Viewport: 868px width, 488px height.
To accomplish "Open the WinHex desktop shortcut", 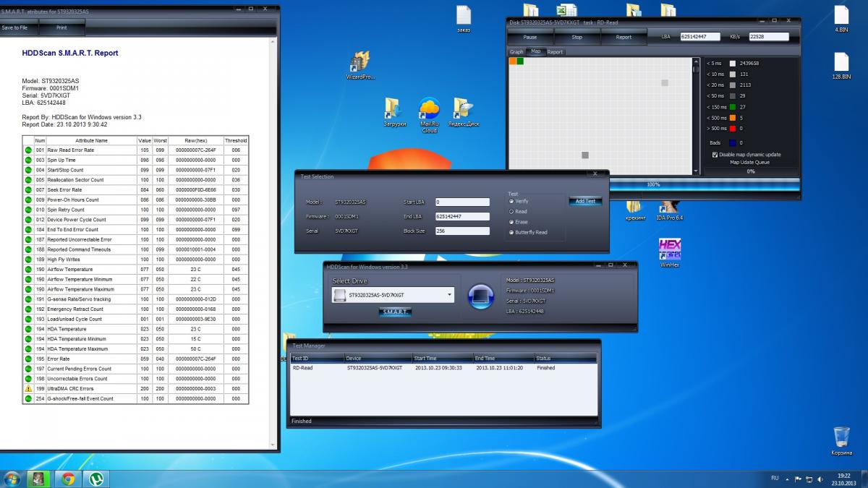I will 670,250.
